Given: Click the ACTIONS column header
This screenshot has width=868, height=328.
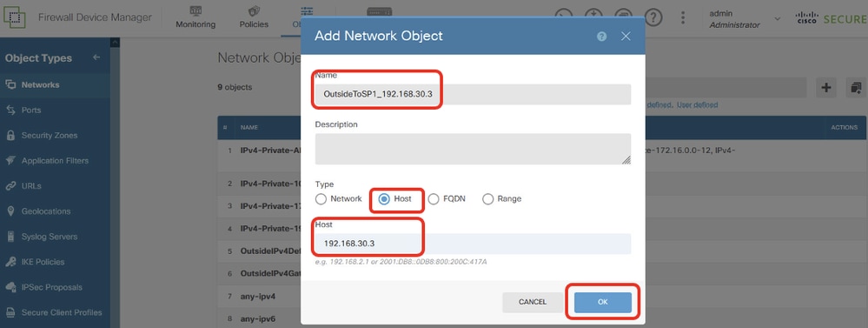Looking at the screenshot, I should click(x=845, y=127).
